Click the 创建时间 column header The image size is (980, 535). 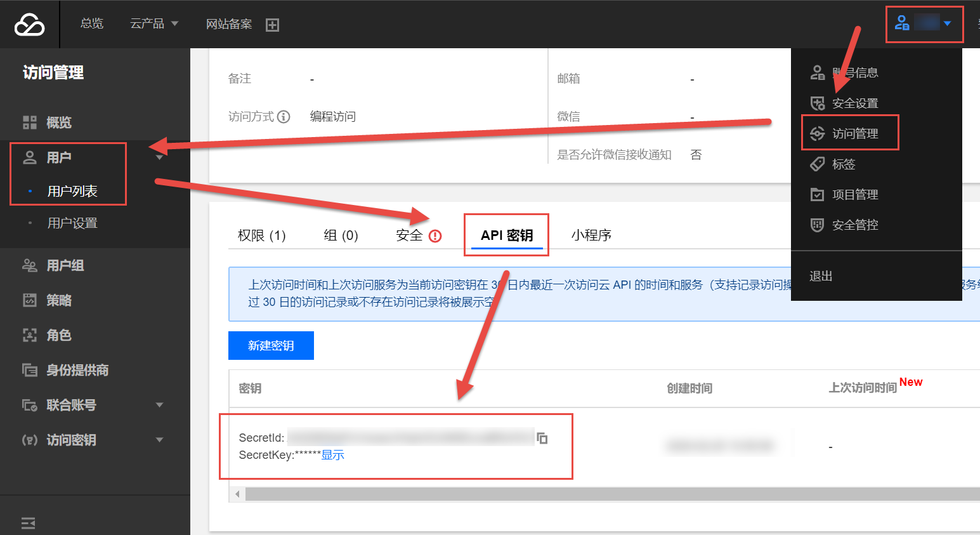click(689, 388)
